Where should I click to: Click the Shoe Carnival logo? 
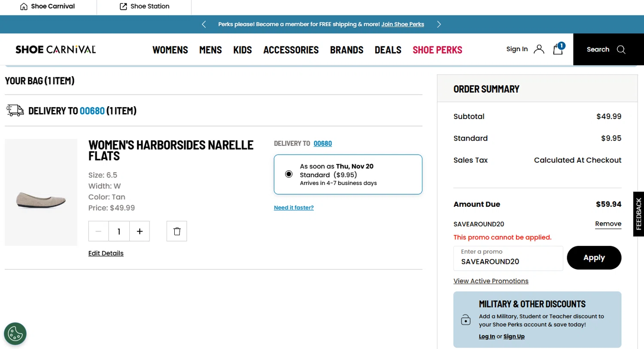click(x=55, y=49)
